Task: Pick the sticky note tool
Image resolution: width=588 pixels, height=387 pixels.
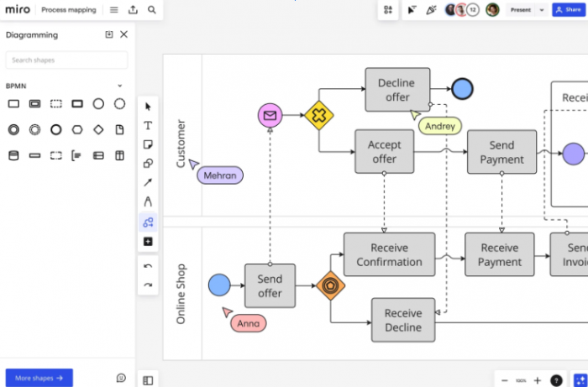Action: [148, 144]
